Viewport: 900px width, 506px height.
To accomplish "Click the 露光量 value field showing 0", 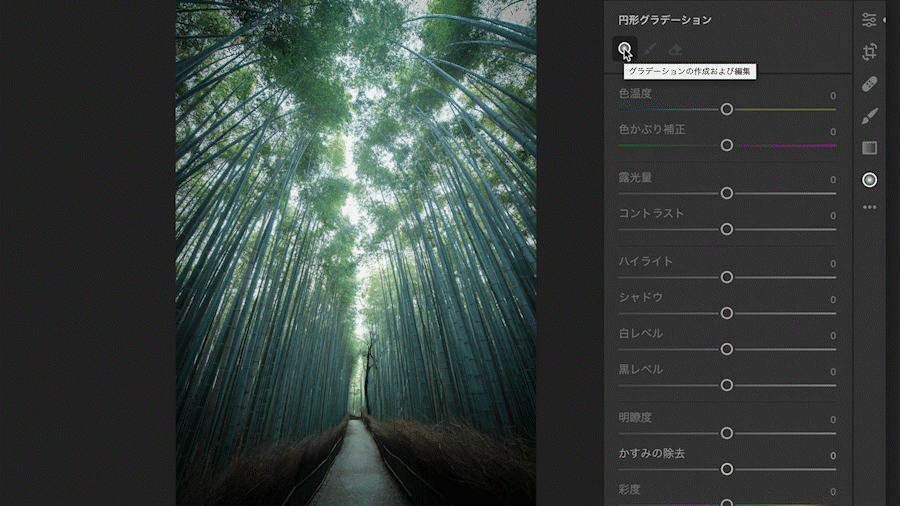I will (x=832, y=180).
